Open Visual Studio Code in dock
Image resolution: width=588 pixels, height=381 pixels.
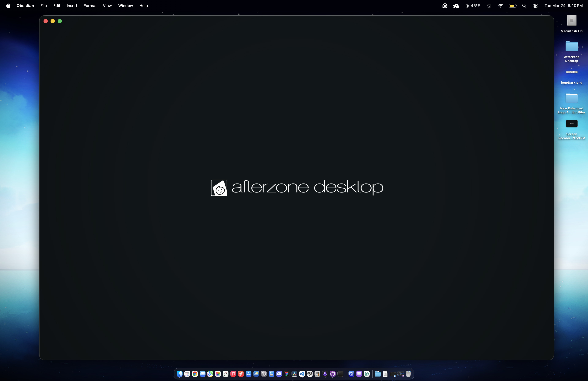(x=302, y=374)
